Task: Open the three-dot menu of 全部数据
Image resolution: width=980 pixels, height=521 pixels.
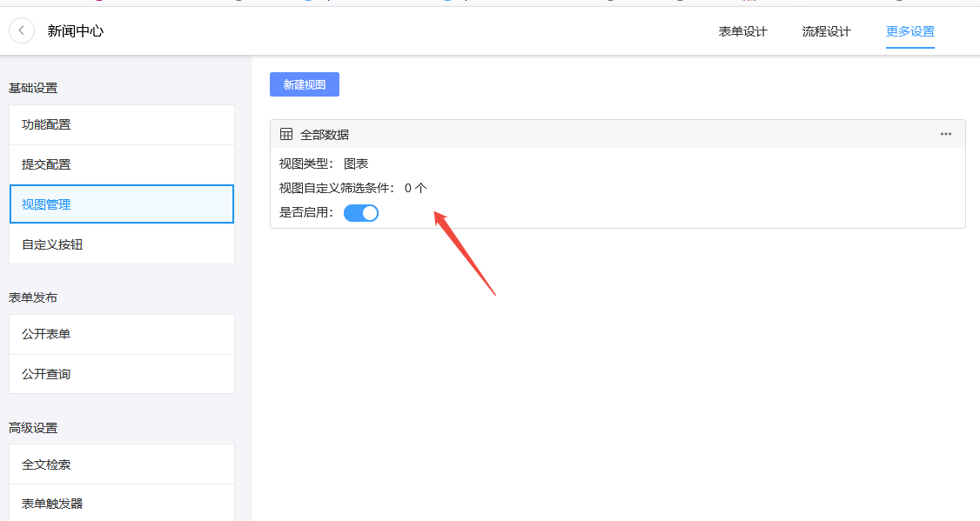Action: [x=946, y=134]
